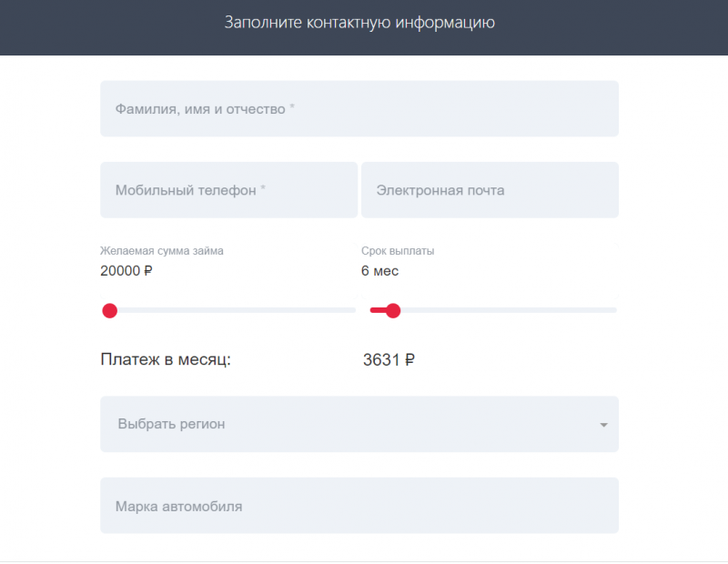Click the header Заполните контактную информацию
The height and width of the screenshot is (564, 728).
358,22
